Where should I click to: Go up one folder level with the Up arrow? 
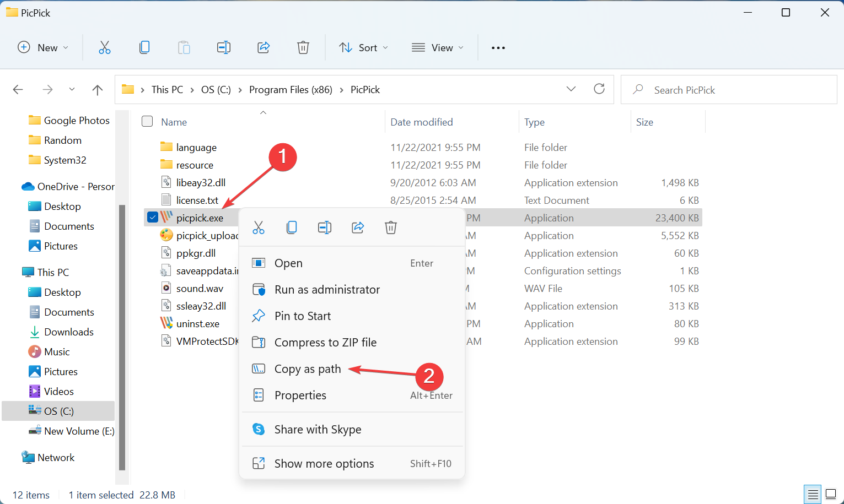(98, 90)
